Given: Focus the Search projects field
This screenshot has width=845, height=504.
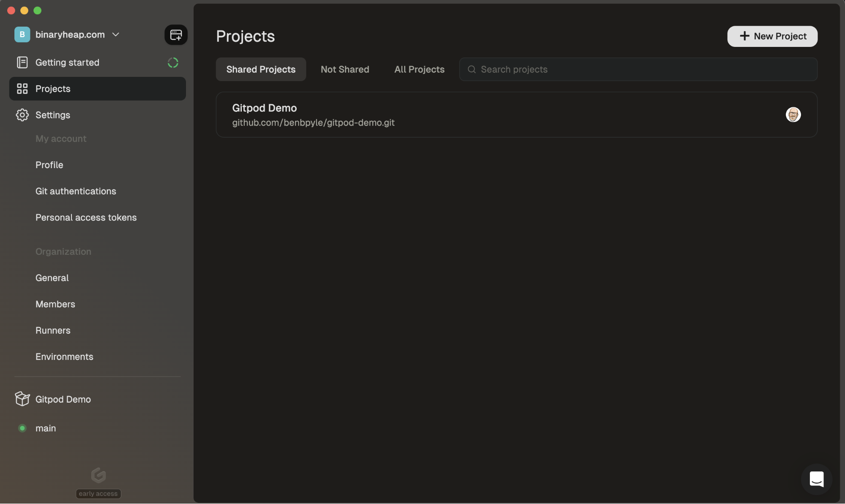Looking at the screenshot, I should coord(643,69).
